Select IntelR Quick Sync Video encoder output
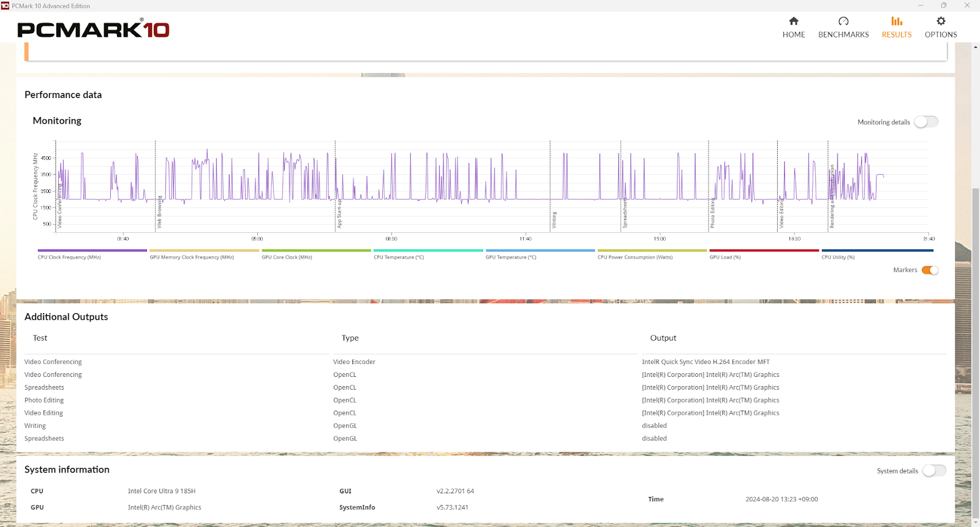The height and width of the screenshot is (527, 980). [x=706, y=362]
